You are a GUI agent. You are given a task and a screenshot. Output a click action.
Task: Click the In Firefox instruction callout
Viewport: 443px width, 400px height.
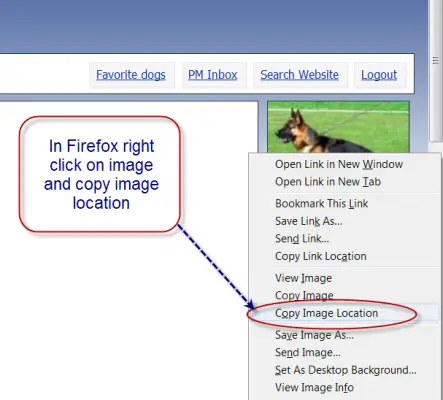point(100,174)
